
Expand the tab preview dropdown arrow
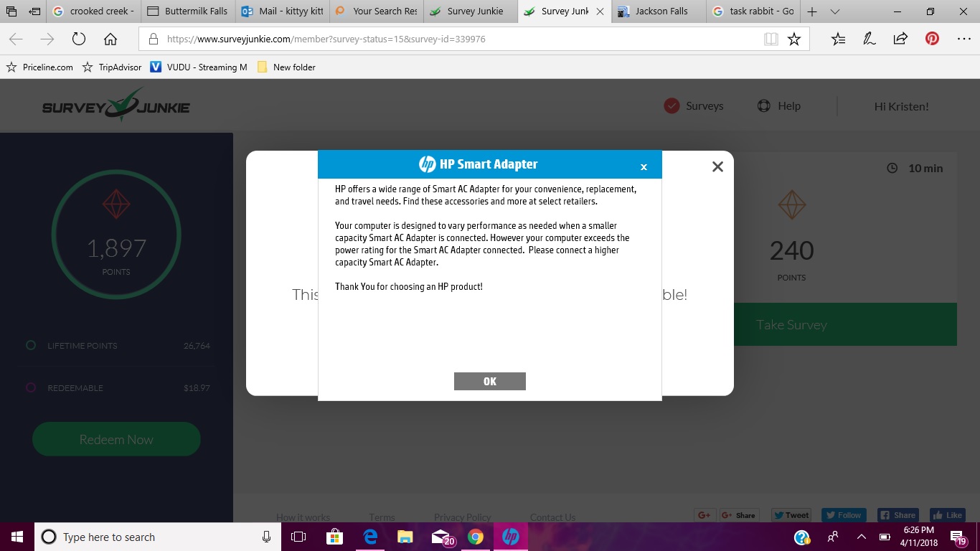[834, 11]
